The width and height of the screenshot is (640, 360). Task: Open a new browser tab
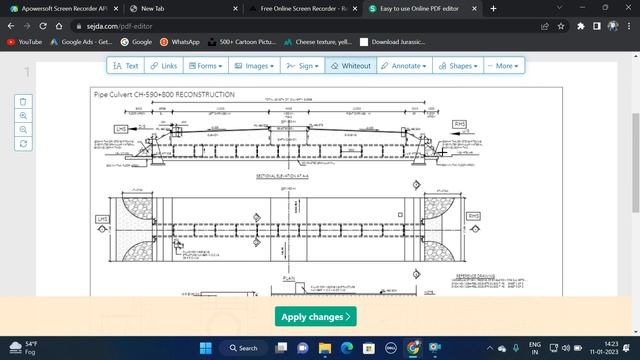[493, 9]
